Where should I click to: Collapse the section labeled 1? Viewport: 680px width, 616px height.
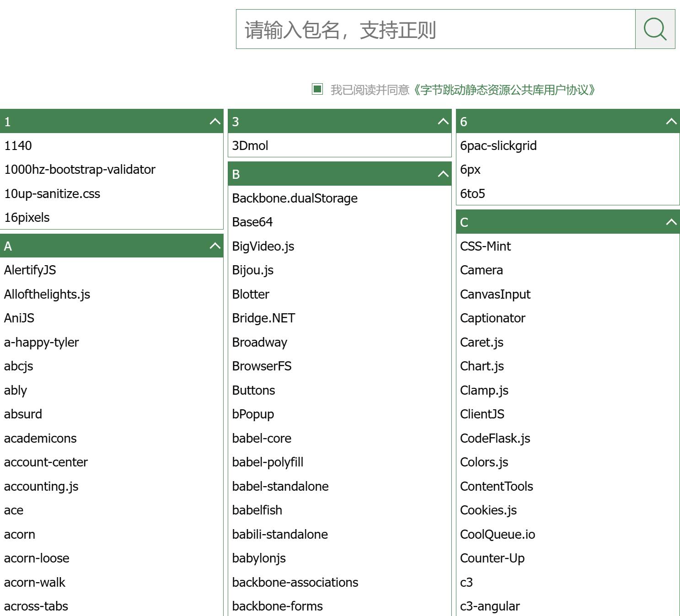[214, 122]
